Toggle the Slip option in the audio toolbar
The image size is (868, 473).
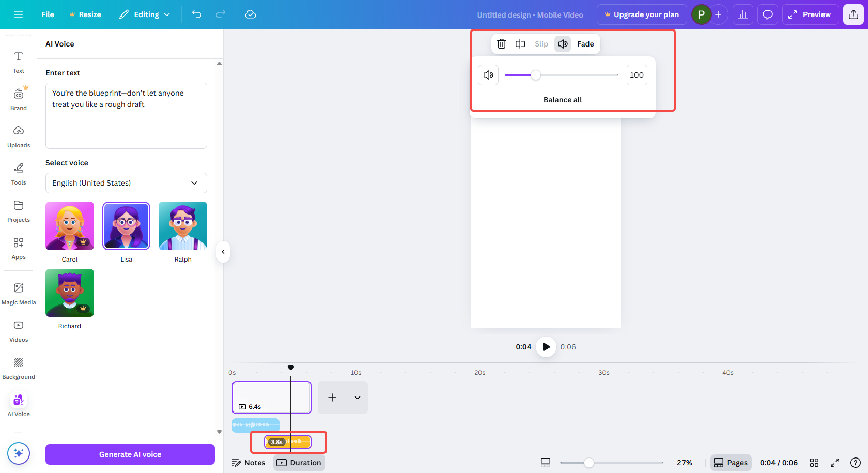[x=541, y=44]
